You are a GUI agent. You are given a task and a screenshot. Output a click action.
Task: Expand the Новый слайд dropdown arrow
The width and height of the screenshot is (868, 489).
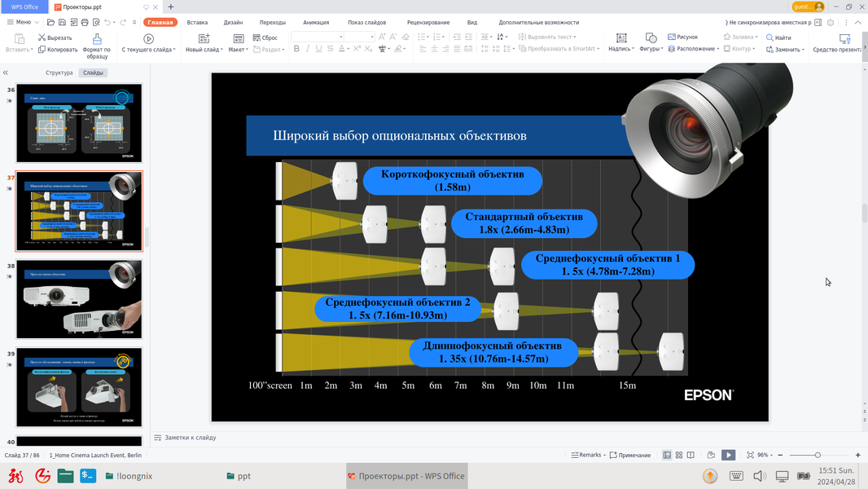[221, 49]
